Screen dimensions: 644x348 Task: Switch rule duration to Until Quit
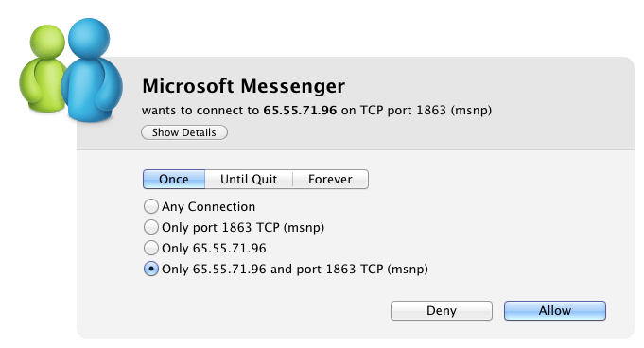(x=249, y=179)
